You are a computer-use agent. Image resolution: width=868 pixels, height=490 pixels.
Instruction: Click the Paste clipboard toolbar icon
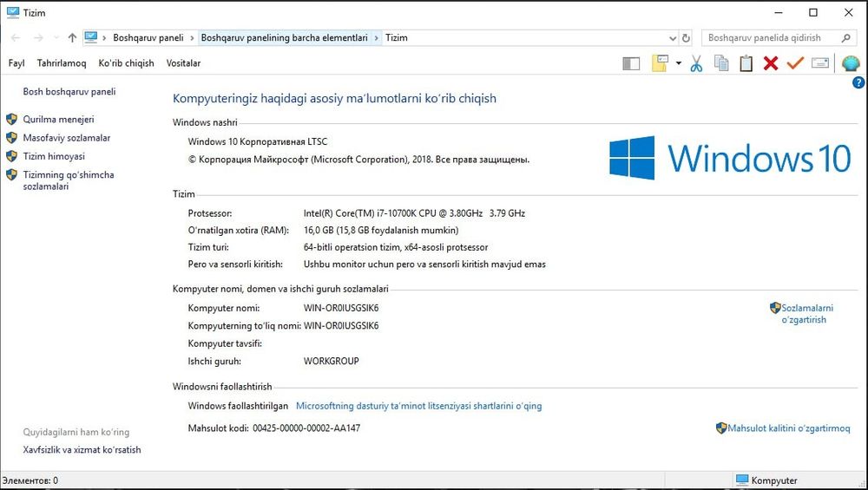(746, 63)
